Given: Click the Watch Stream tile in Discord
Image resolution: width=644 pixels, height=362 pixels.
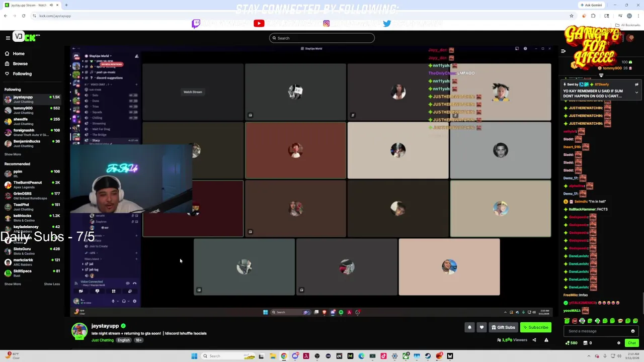Looking at the screenshot, I should coord(193,92).
